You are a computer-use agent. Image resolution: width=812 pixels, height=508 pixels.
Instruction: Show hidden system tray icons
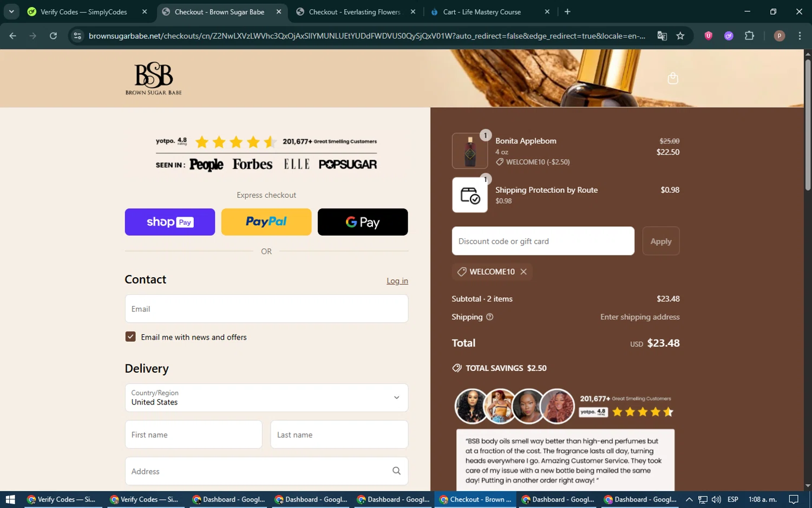pyautogui.click(x=689, y=499)
